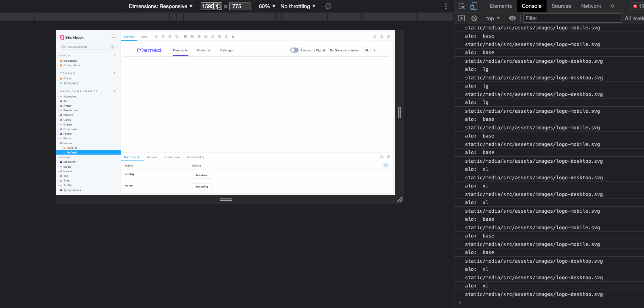Click the Find components search field
Screen dimensions: 644x308
pyautogui.click(x=88, y=47)
